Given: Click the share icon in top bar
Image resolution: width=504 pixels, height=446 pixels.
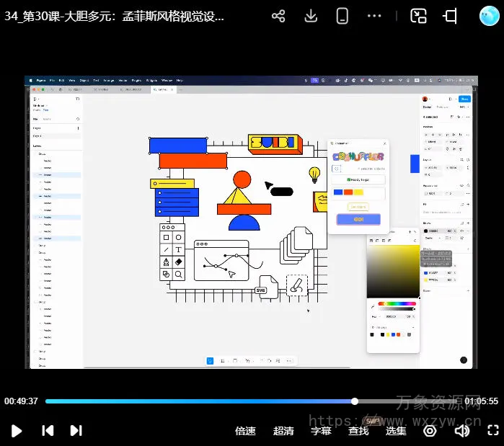Looking at the screenshot, I should 278,16.
